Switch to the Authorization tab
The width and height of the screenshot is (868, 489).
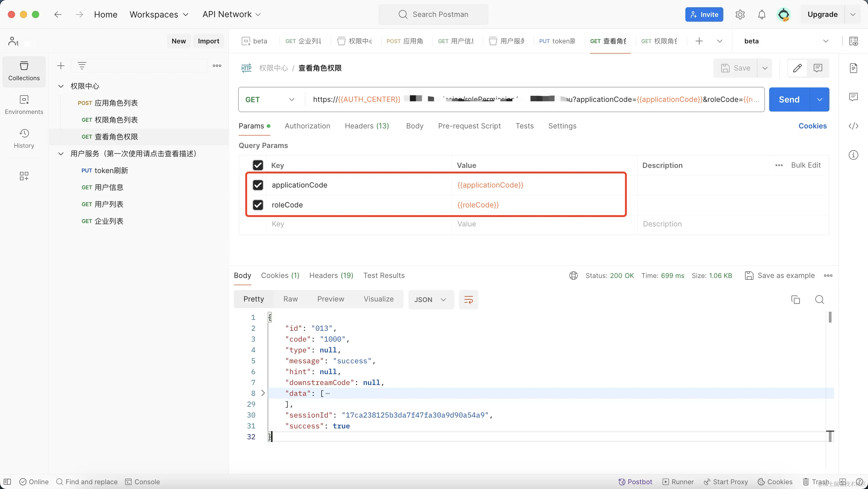[307, 126]
